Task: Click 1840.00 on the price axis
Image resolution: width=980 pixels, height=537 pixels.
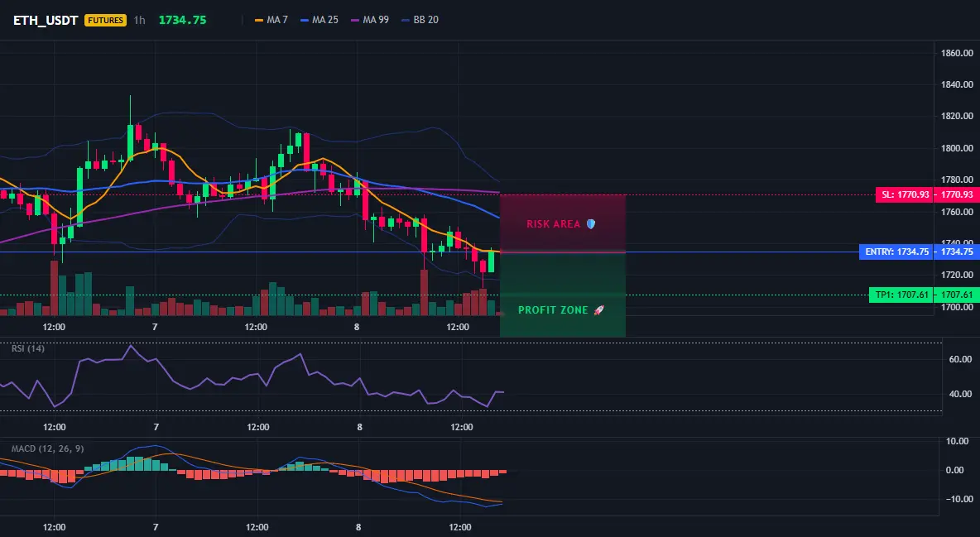Action: (x=957, y=84)
